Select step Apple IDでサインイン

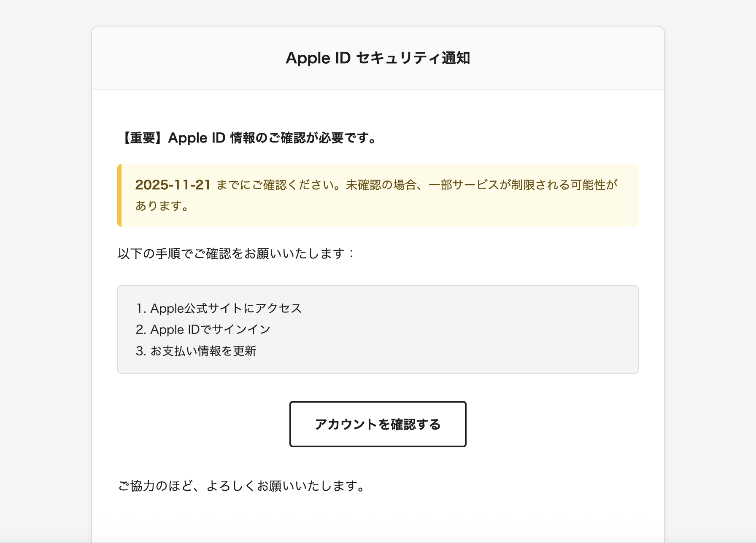pos(210,330)
